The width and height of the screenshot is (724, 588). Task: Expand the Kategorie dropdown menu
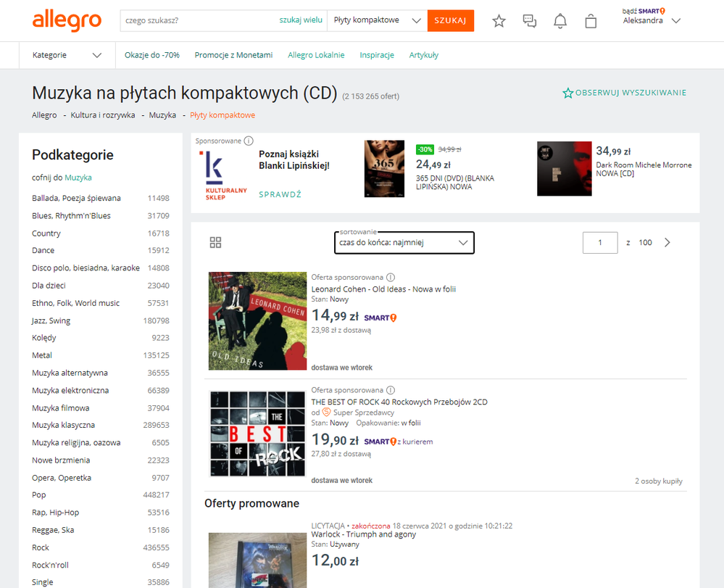67,55
